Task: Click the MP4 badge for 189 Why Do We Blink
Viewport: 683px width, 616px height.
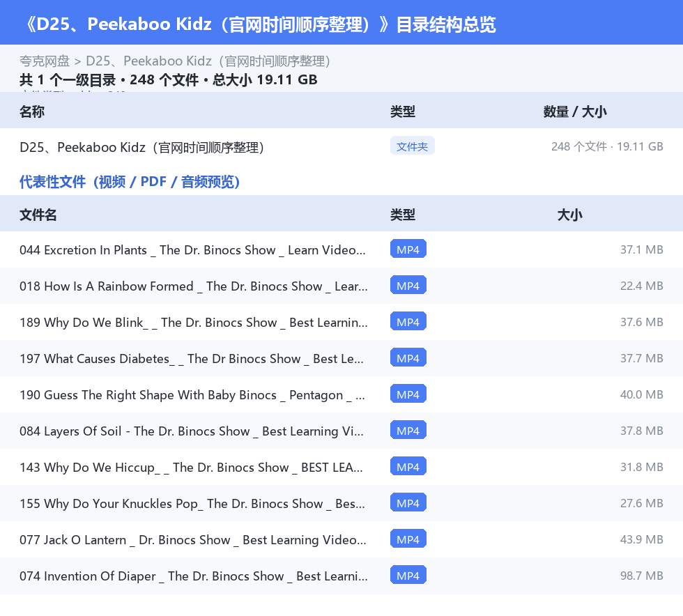Action: click(x=408, y=321)
